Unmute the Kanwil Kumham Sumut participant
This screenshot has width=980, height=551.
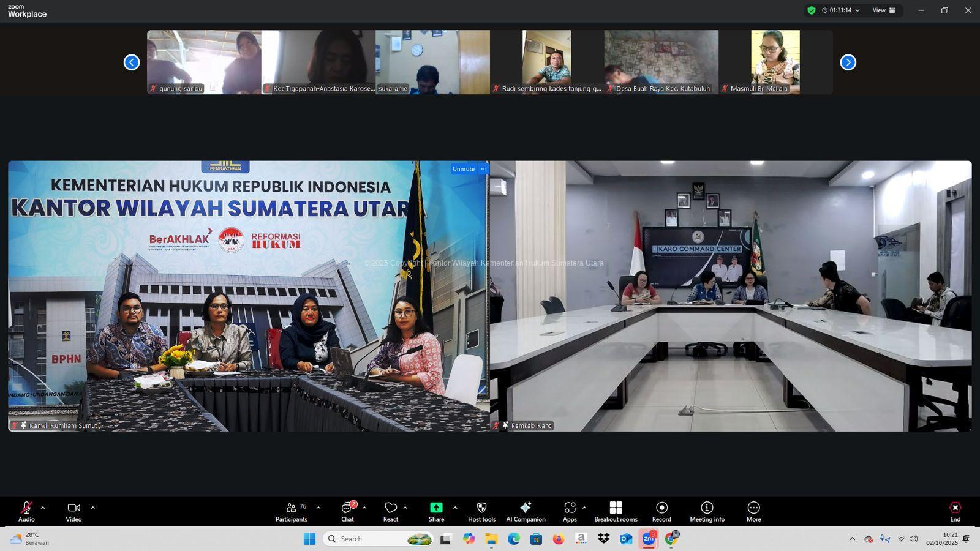[x=463, y=169]
